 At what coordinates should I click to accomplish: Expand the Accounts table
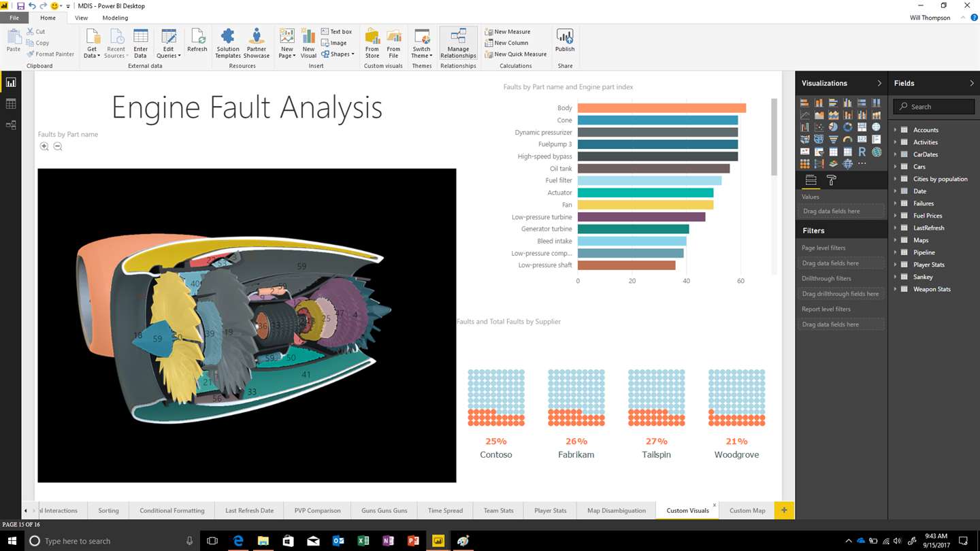tap(896, 130)
